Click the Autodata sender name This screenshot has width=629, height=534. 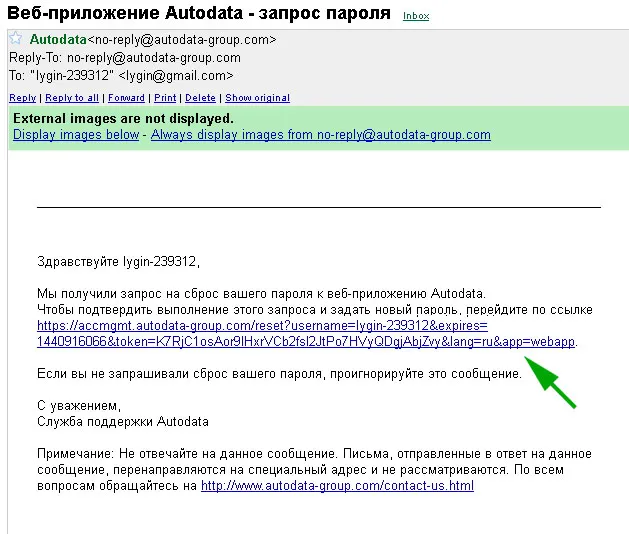tap(58, 39)
